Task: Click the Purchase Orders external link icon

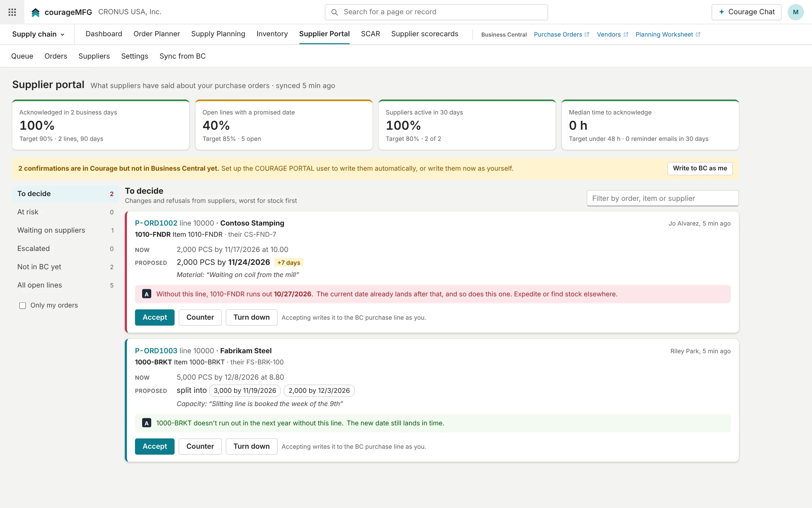Action: coord(587,34)
